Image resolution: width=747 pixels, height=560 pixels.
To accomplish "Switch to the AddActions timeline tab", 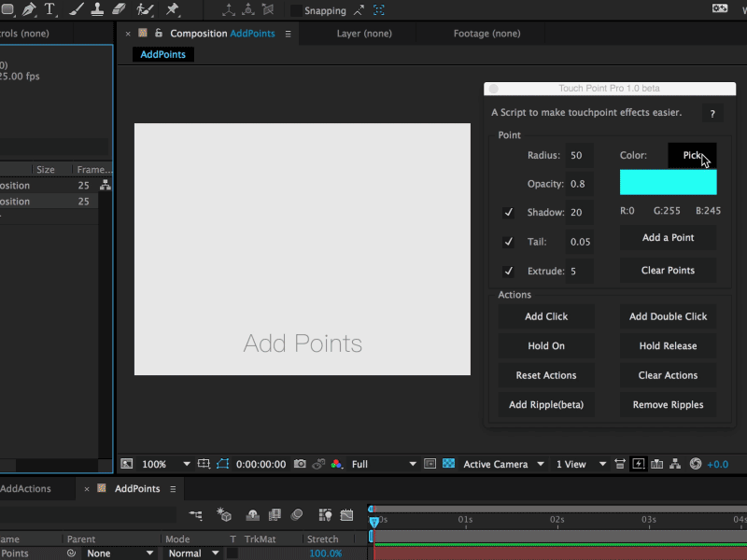I will click(25, 488).
